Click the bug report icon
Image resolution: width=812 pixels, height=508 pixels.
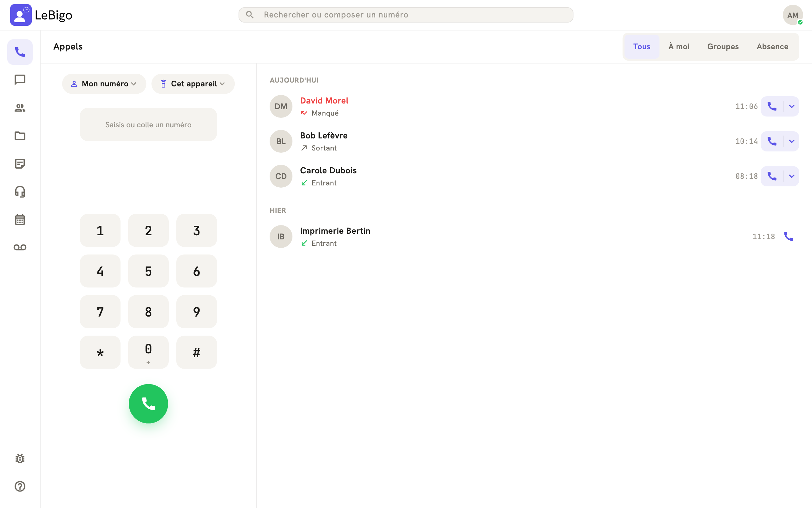click(20, 458)
